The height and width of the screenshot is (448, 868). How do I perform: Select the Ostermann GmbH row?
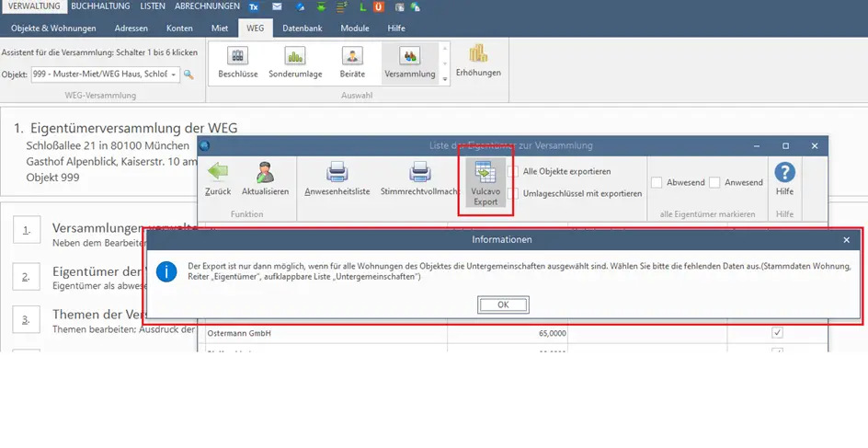coord(512,333)
